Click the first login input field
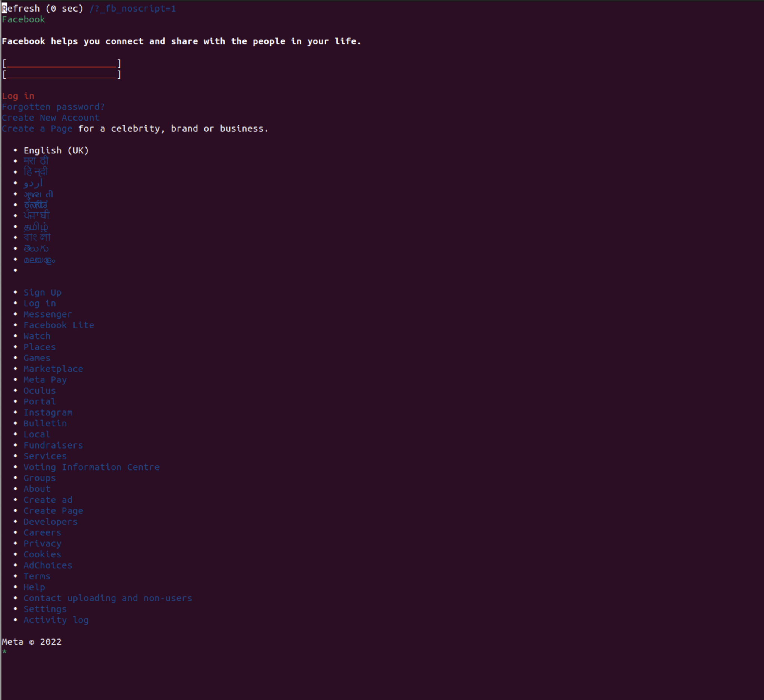 point(62,63)
